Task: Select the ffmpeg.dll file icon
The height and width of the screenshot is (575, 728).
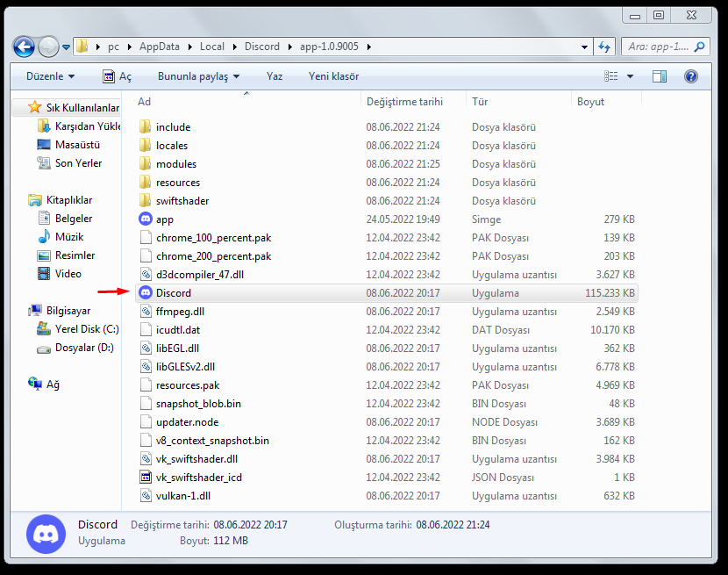Action: click(146, 312)
